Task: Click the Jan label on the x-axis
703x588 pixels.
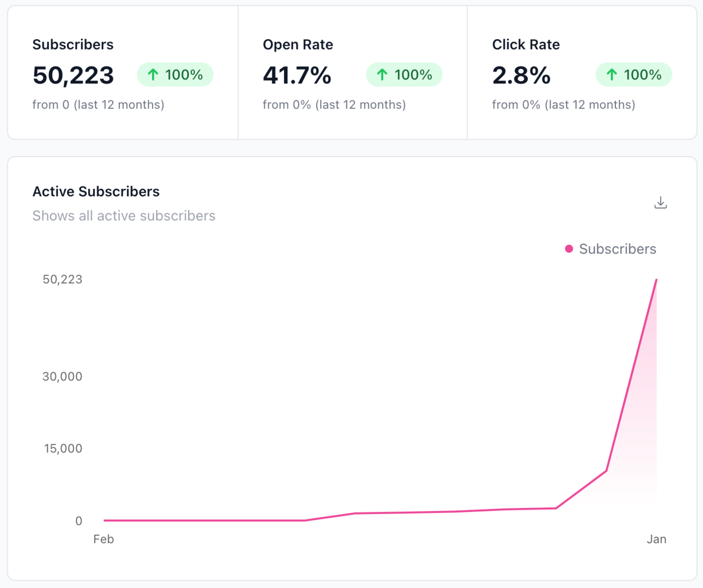Action: pyautogui.click(x=656, y=539)
